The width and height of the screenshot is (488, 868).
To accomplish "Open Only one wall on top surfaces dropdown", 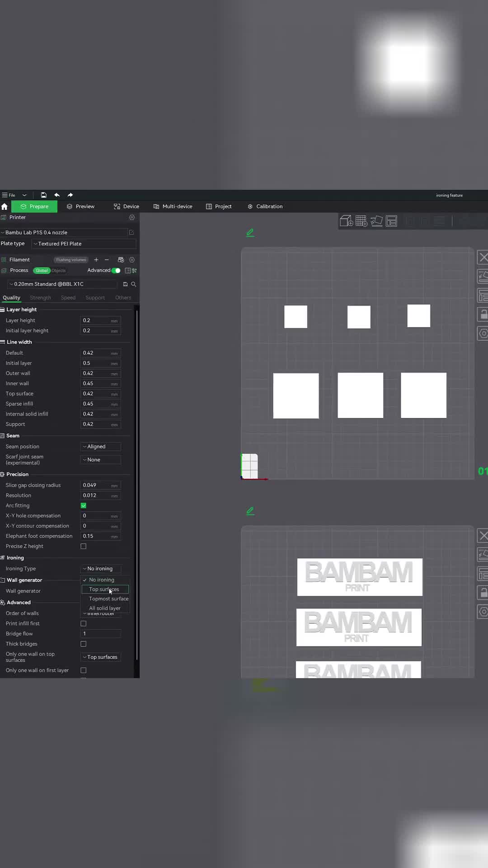I will (x=101, y=657).
